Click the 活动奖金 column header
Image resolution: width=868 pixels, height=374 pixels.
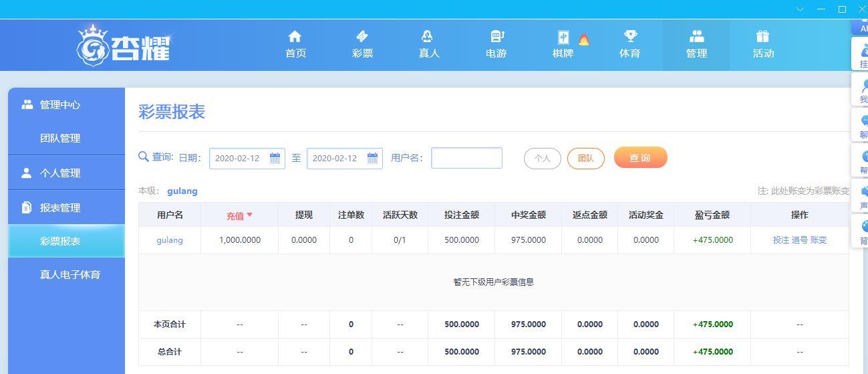click(646, 215)
